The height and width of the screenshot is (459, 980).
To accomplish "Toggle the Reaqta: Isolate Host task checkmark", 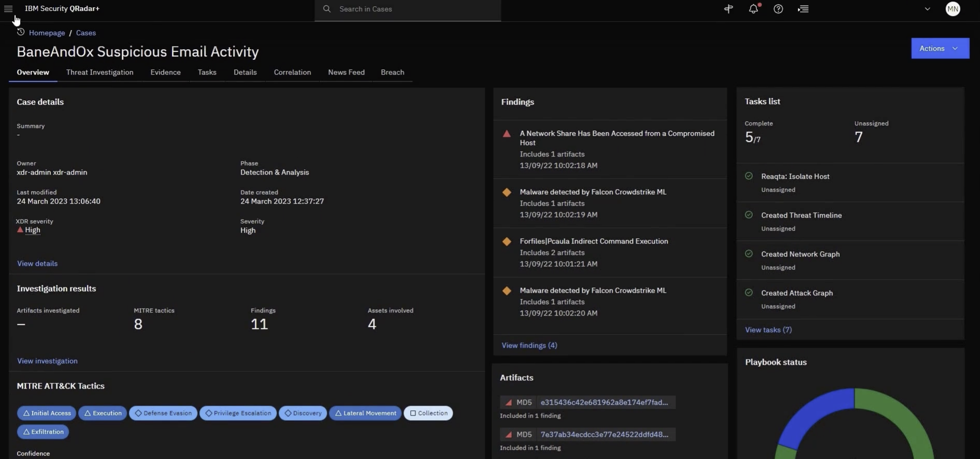I will pyautogui.click(x=748, y=176).
